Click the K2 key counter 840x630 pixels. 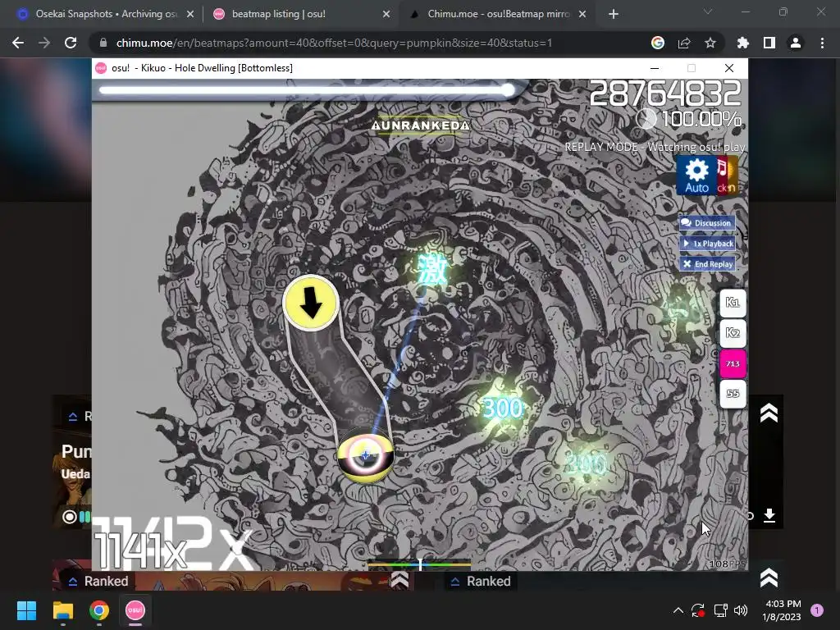[x=733, y=333]
